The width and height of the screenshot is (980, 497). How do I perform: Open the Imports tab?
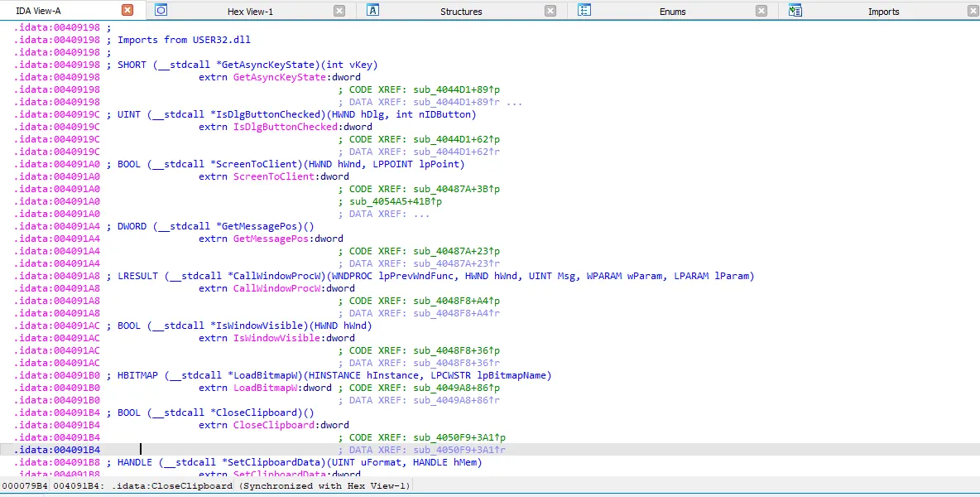pyautogui.click(x=884, y=12)
